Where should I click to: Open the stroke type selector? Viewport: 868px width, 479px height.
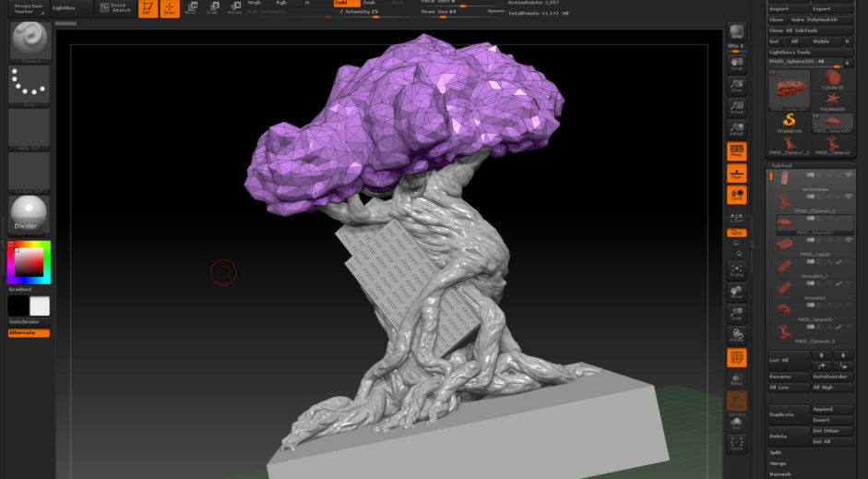tap(29, 85)
